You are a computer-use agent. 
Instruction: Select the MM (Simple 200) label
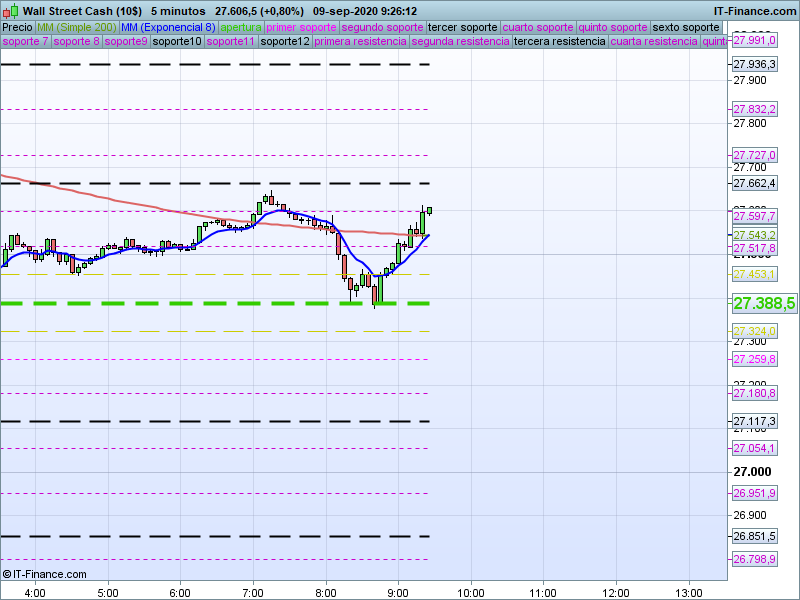coord(77,28)
